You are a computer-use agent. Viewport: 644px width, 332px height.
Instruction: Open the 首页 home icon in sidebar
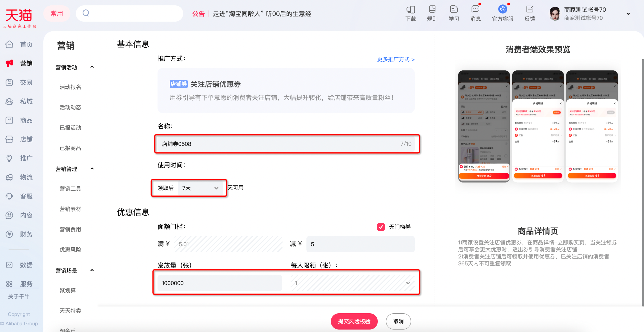[9, 44]
